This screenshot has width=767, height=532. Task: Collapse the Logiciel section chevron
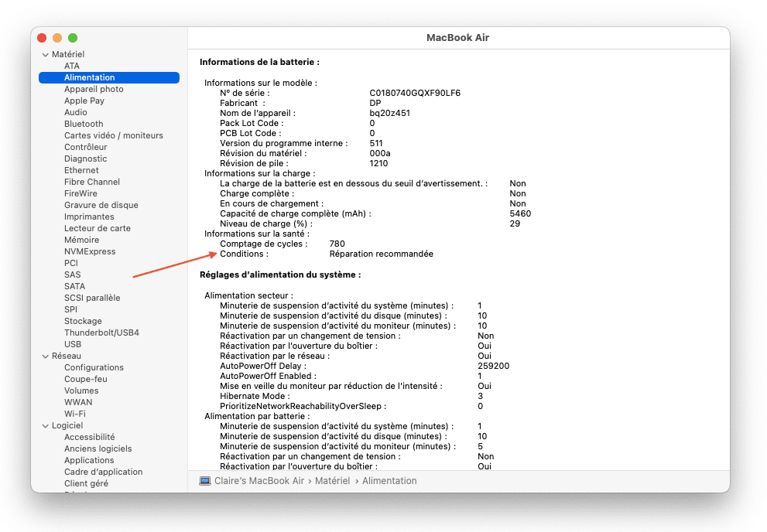46,426
